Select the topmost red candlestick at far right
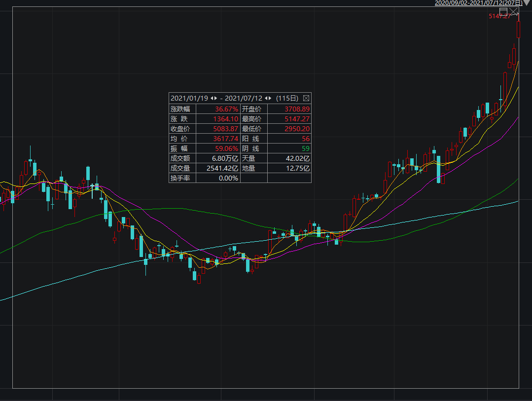The image size is (532, 401). [x=519, y=30]
